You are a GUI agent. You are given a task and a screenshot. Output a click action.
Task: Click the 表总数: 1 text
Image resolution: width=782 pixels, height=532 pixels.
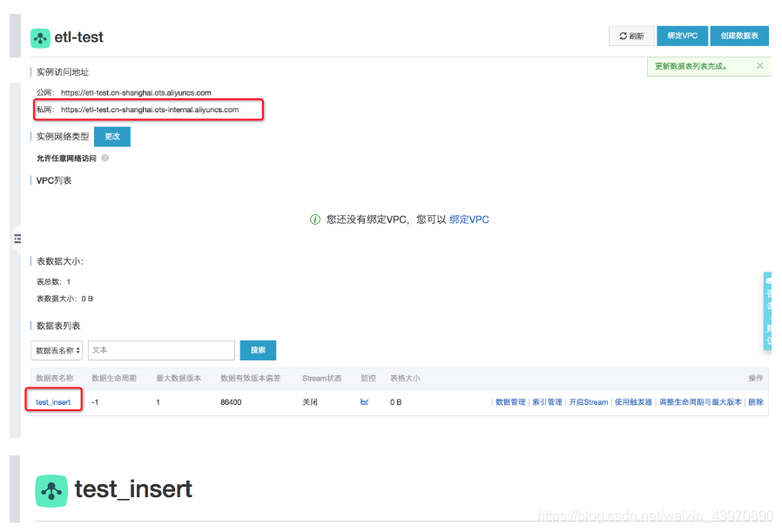pyautogui.click(x=53, y=282)
